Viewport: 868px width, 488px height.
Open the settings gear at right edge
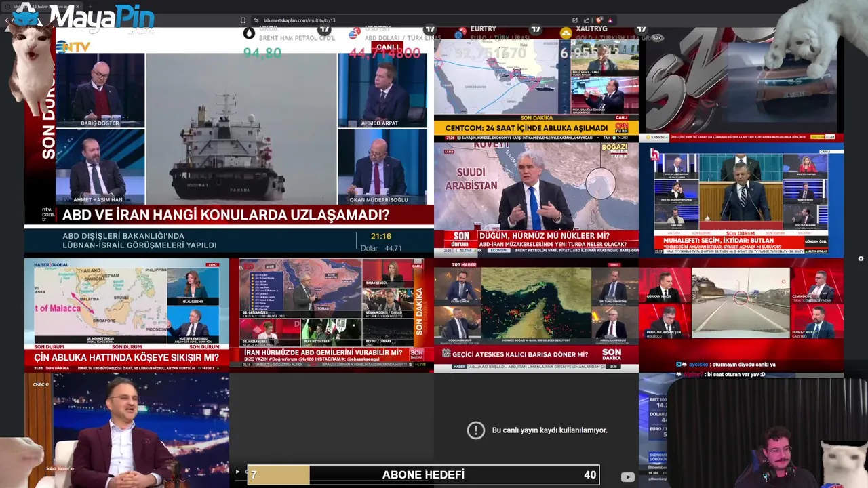(x=861, y=258)
